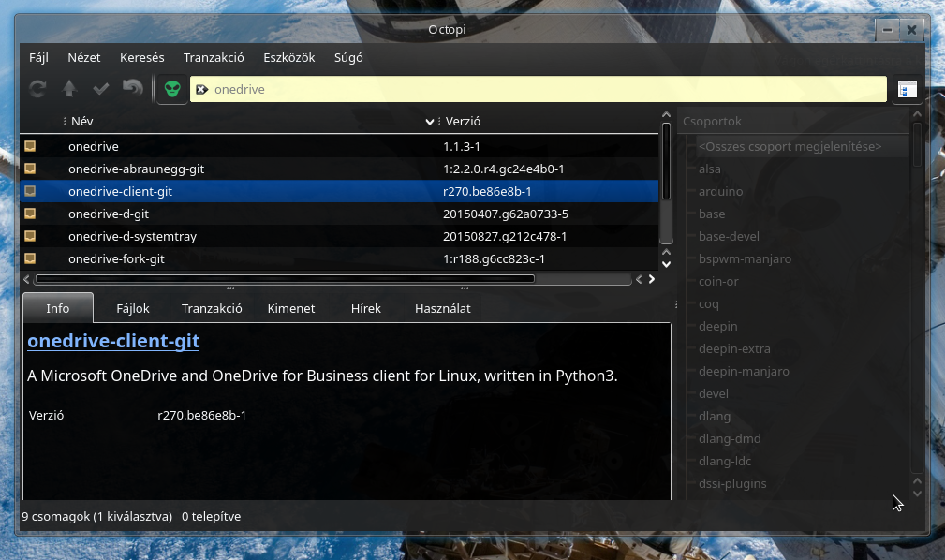
Task: Clear the search field with the X icon
Action: 202,89
